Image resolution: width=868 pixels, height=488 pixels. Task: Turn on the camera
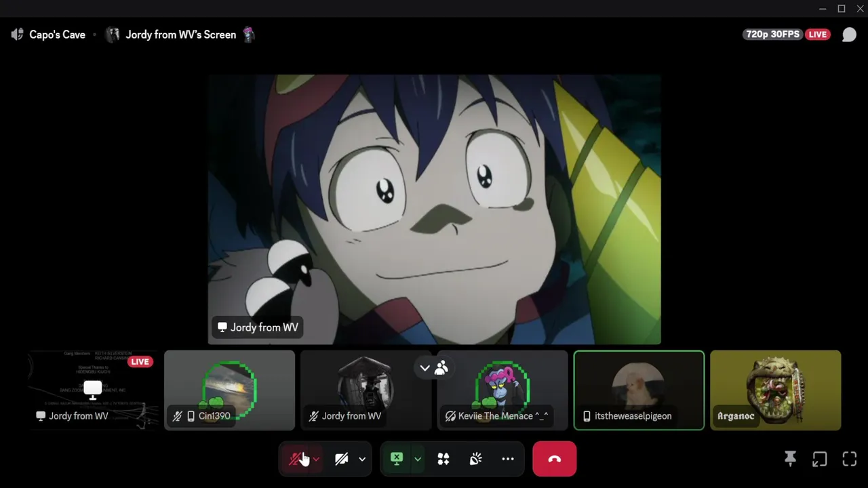point(341,459)
